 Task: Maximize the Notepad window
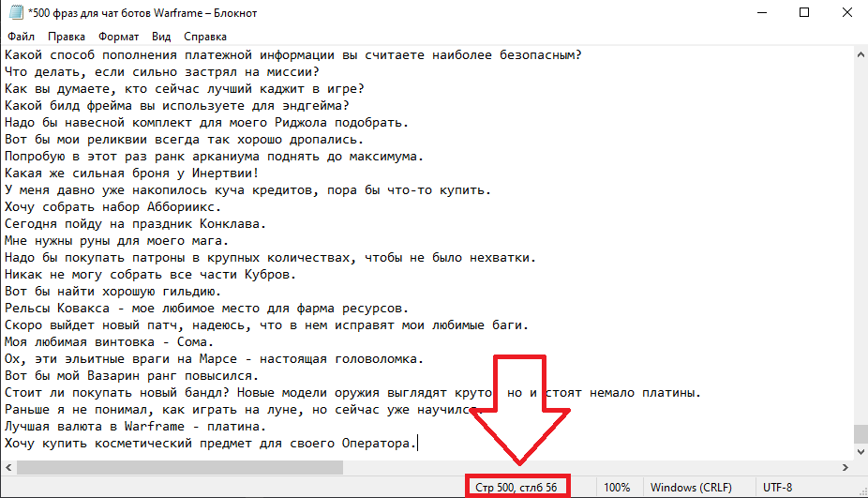tap(804, 12)
